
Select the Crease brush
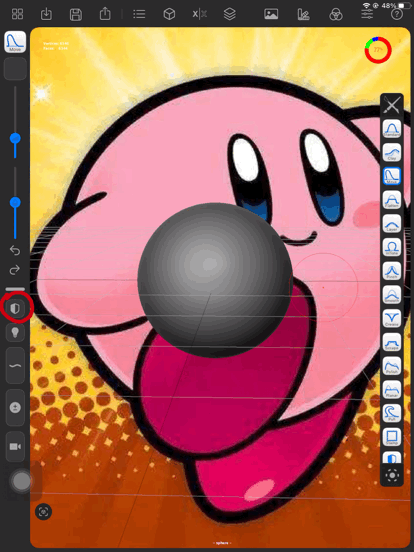click(x=392, y=318)
